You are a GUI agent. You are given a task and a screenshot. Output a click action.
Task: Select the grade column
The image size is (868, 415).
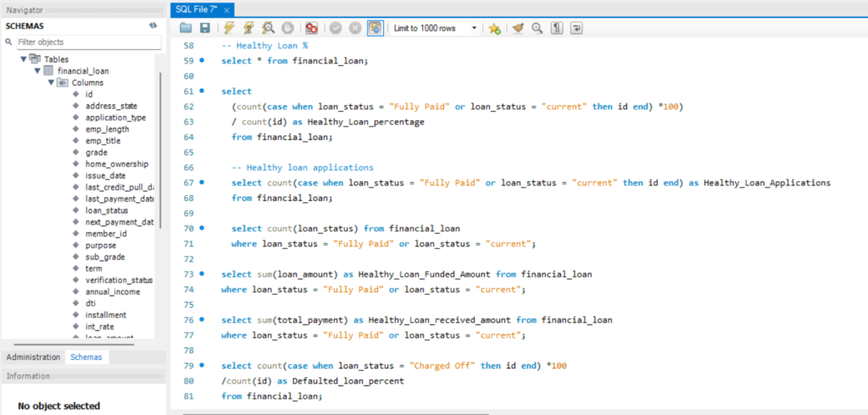point(97,152)
